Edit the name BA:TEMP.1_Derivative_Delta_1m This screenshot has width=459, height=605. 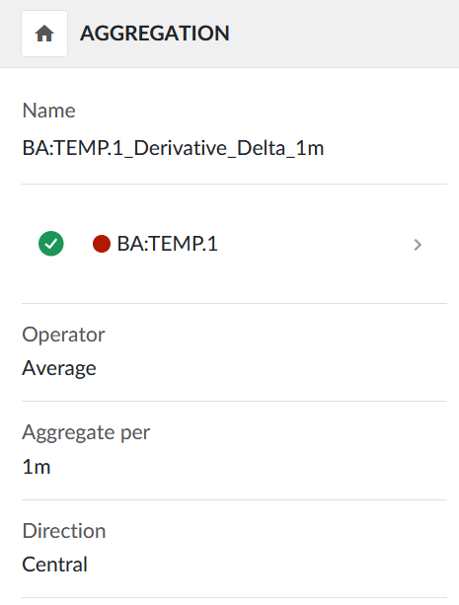(173, 148)
